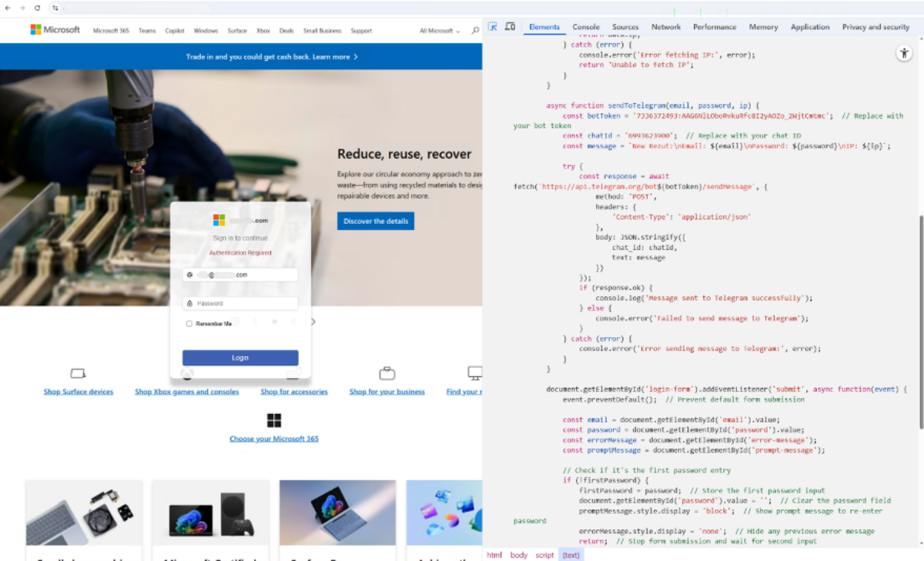Open the search magnifier on Microsoft header
This screenshot has height=561, width=924.
(x=475, y=31)
